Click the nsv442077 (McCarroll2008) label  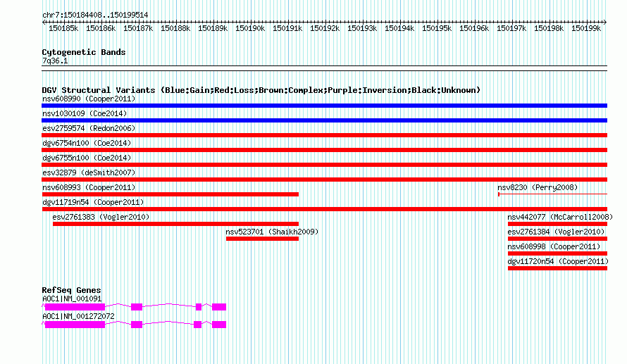pyautogui.click(x=560, y=217)
